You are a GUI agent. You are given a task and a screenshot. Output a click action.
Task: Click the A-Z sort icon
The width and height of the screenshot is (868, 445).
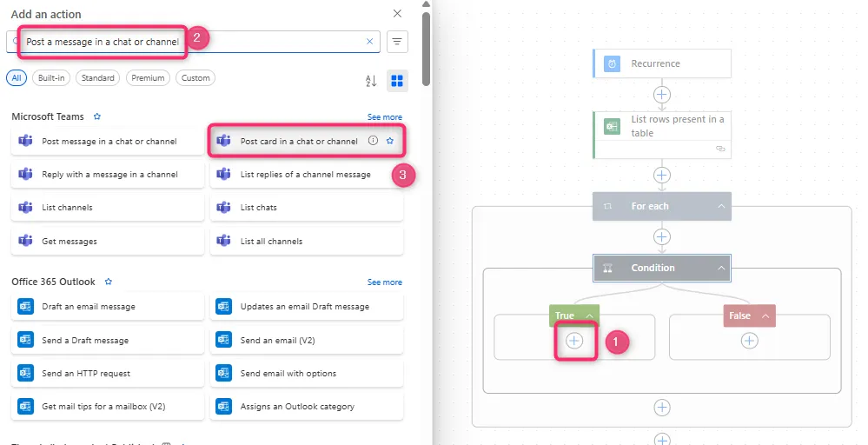click(x=371, y=81)
